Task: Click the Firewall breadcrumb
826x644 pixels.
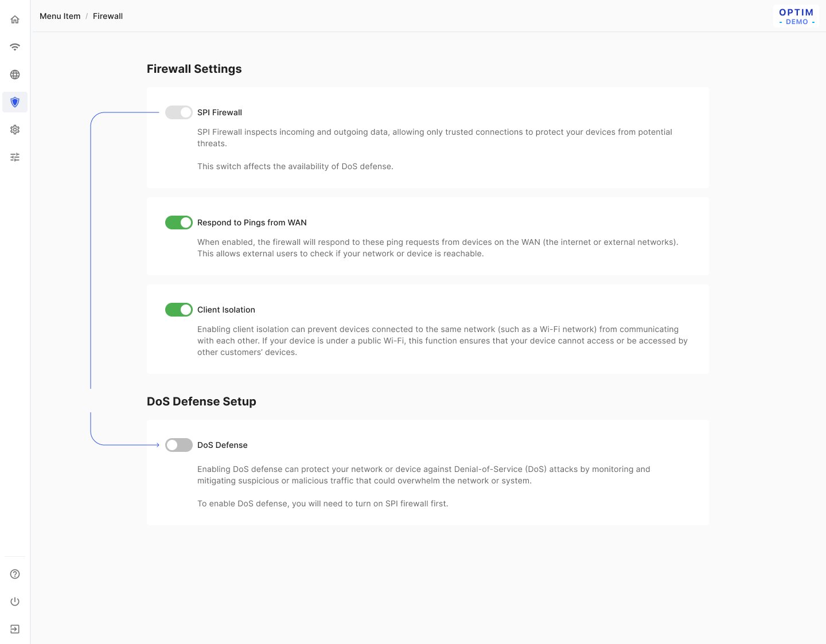Action: 108,16
